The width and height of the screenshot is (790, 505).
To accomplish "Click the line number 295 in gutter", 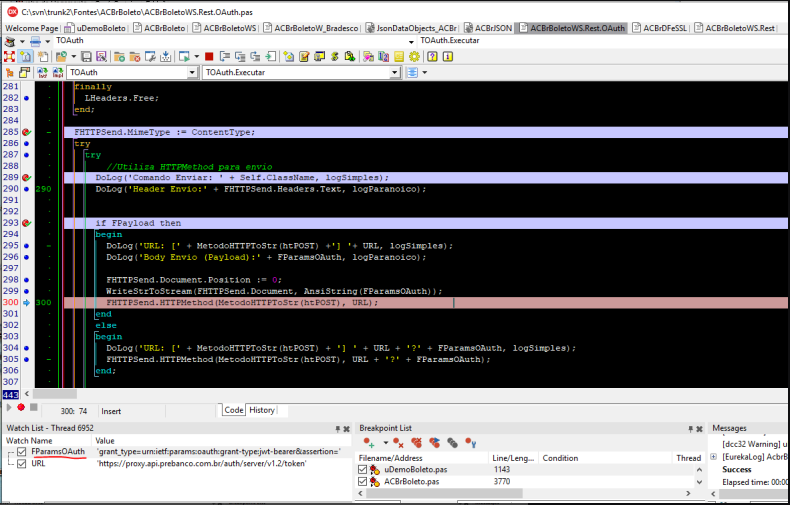I will (x=11, y=245).
